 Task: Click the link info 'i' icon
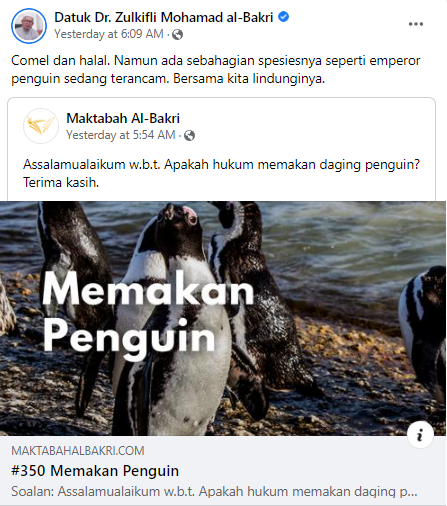[420, 434]
